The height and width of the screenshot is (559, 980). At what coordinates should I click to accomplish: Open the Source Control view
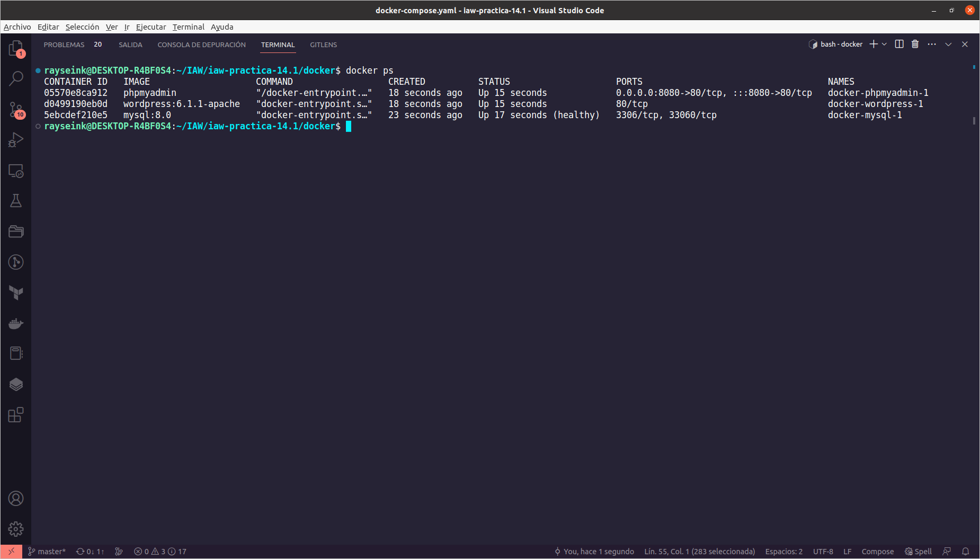16,110
